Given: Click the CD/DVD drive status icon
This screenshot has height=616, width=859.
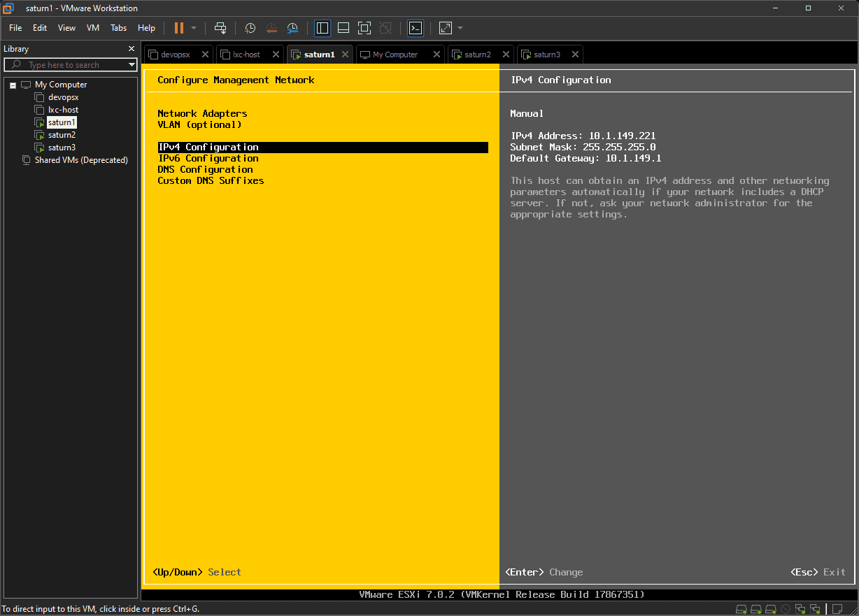Looking at the screenshot, I should click(786, 609).
